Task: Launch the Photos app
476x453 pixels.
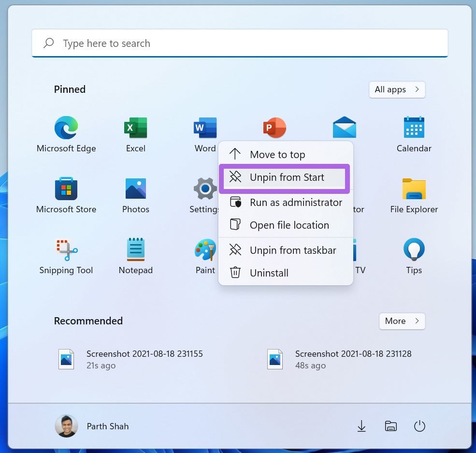Action: (135, 189)
